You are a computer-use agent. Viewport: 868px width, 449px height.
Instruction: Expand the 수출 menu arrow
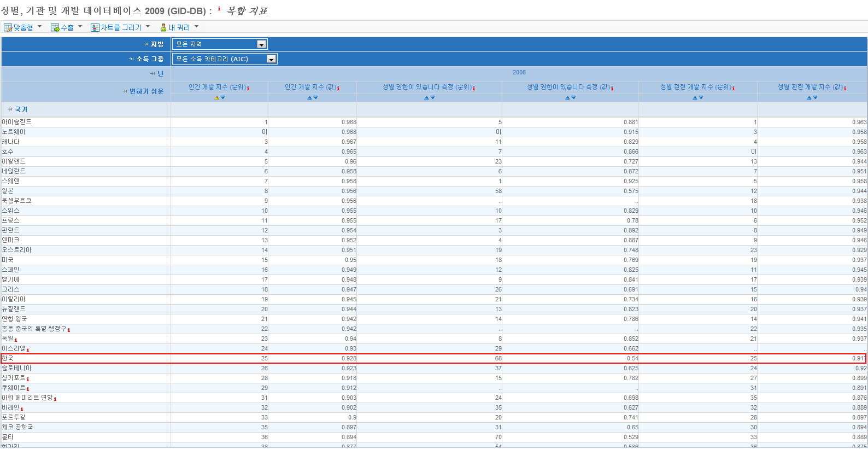80,26
